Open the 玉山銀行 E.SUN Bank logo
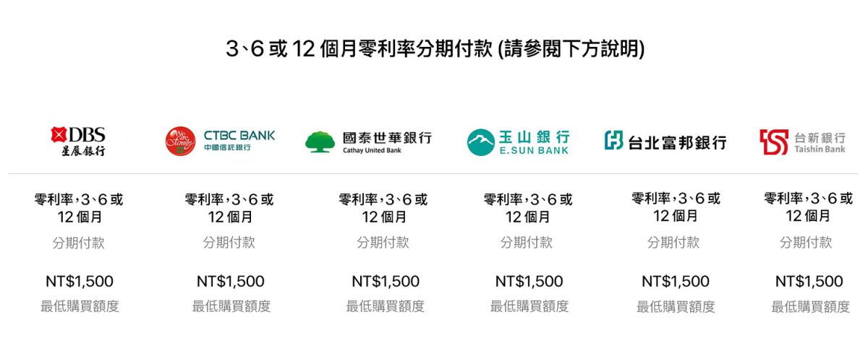This screenshot has width=868, height=341. coord(518,142)
